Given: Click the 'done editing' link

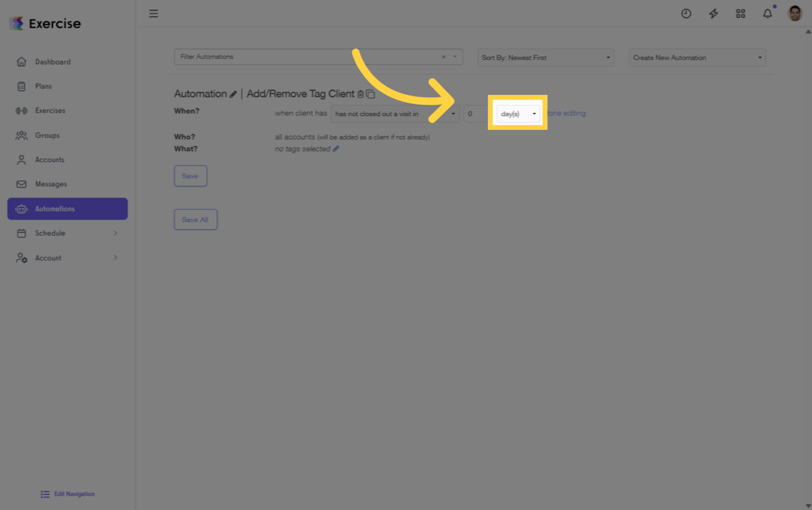Looking at the screenshot, I should click(566, 113).
